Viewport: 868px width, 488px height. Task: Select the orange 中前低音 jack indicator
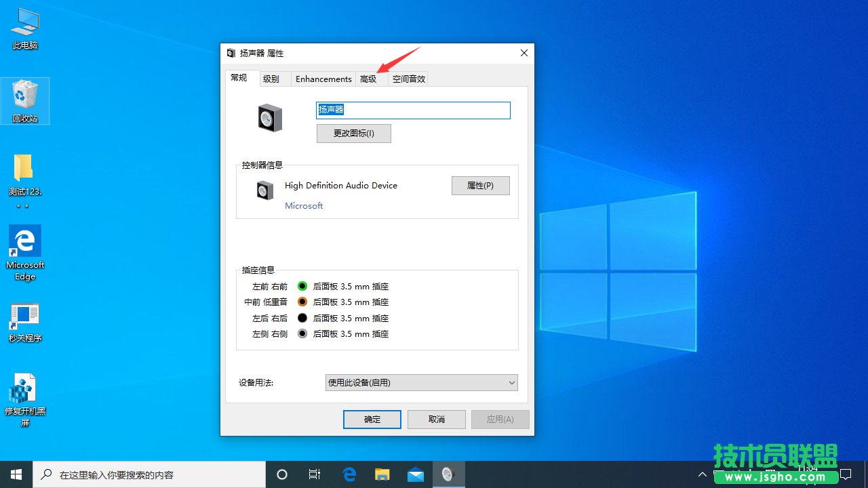pyautogui.click(x=302, y=302)
